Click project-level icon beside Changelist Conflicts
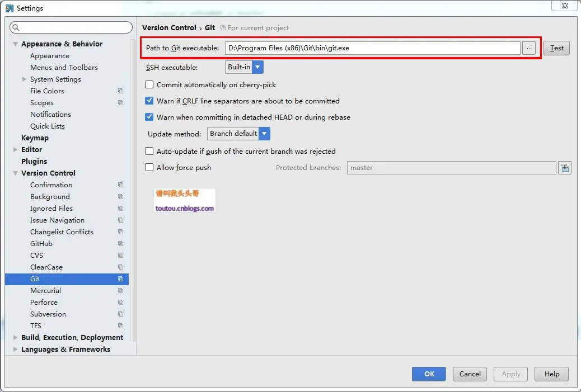581x392 pixels. (x=120, y=232)
